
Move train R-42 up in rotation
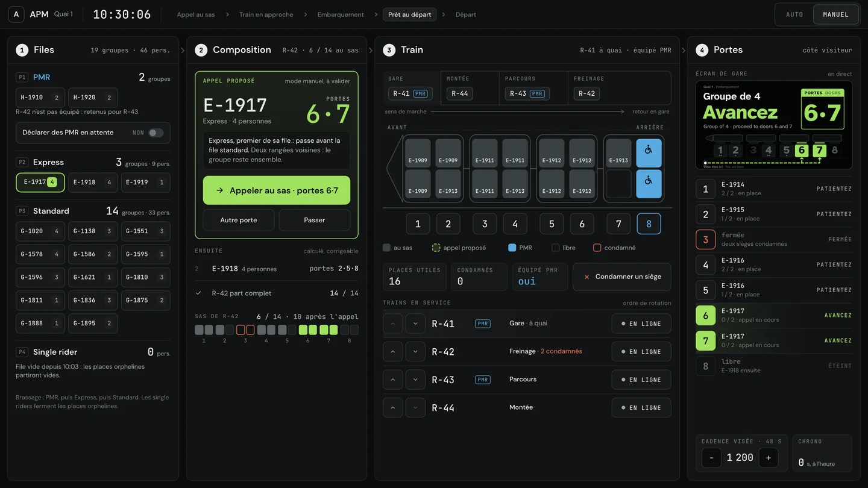click(392, 352)
